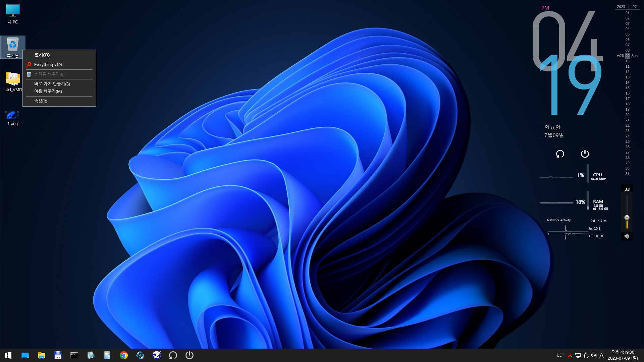Open the network cable tool taskbar icon

pos(140,355)
